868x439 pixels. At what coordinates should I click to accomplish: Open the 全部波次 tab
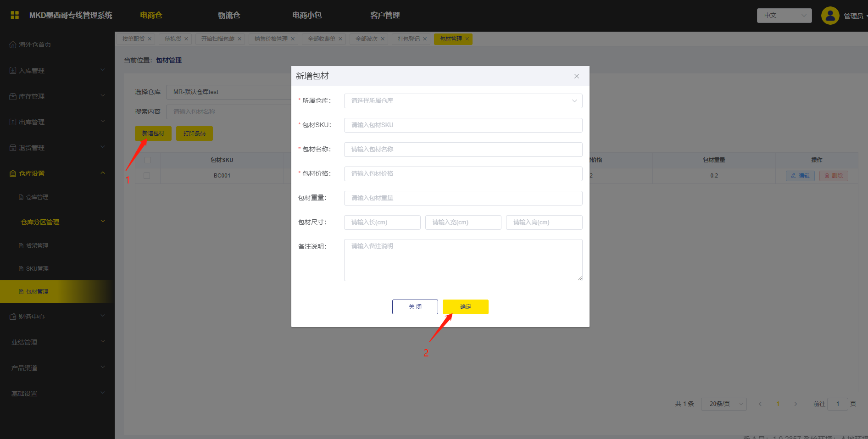tap(366, 39)
